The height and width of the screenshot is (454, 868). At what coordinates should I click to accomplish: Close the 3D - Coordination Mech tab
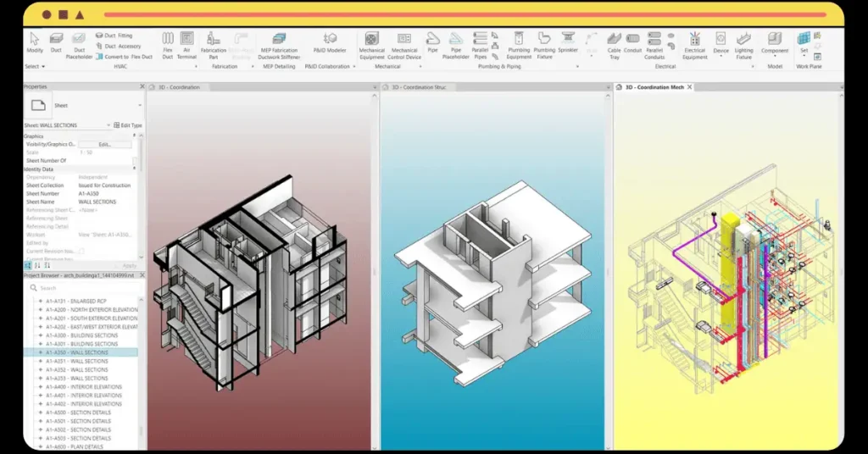[x=689, y=86]
